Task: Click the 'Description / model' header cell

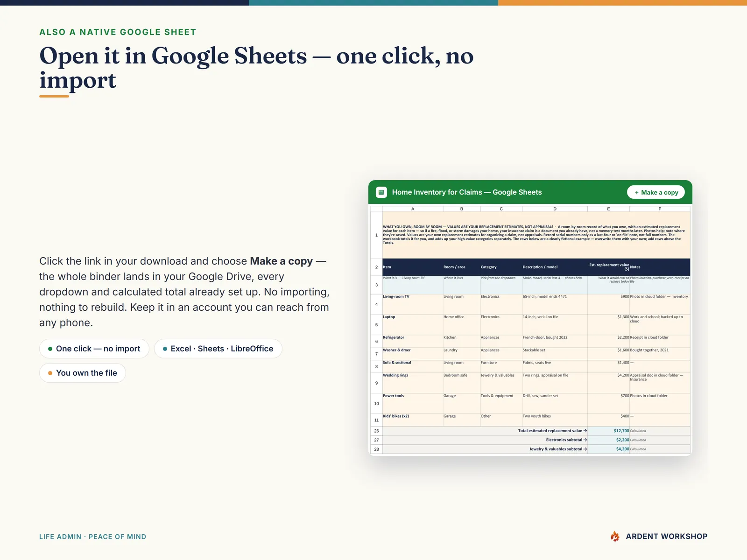Action: click(x=555, y=267)
